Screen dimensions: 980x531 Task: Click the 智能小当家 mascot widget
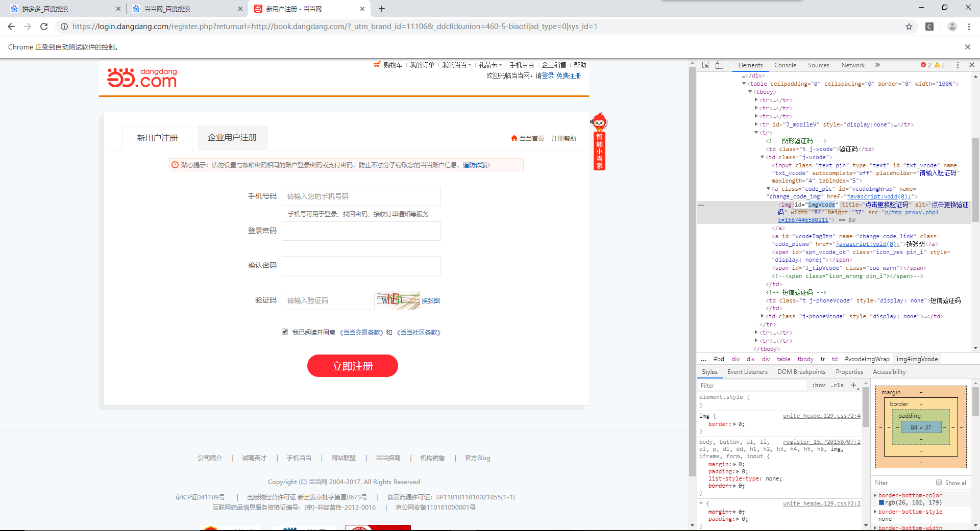click(599, 141)
